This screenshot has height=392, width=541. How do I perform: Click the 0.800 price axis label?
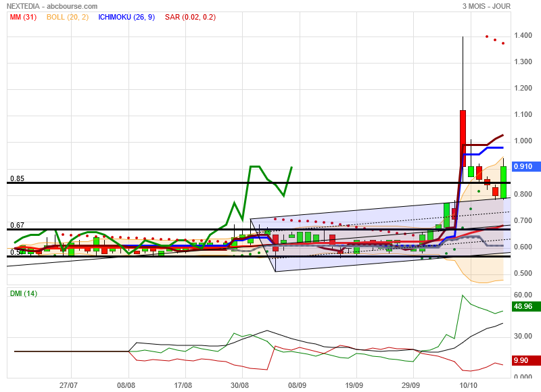(523, 194)
